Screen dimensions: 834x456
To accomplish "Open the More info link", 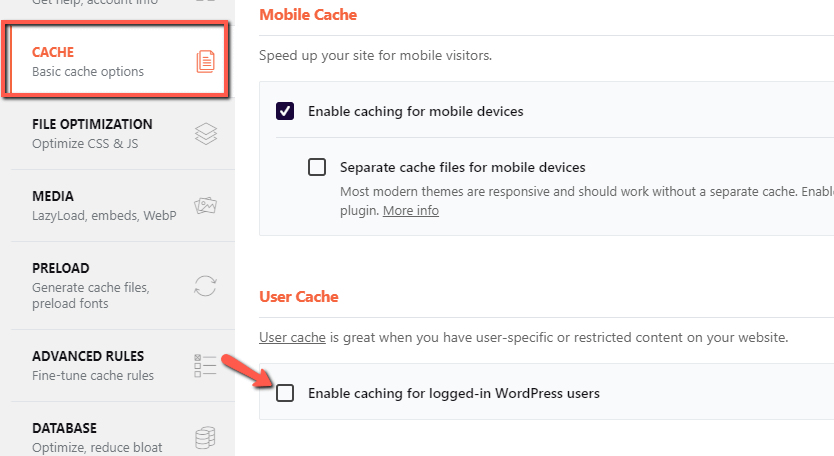I will 410,211.
